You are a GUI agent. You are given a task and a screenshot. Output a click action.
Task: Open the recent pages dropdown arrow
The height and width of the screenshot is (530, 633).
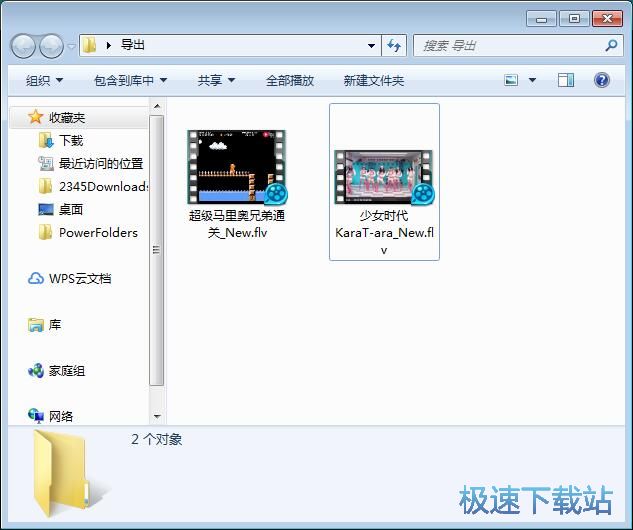71,46
